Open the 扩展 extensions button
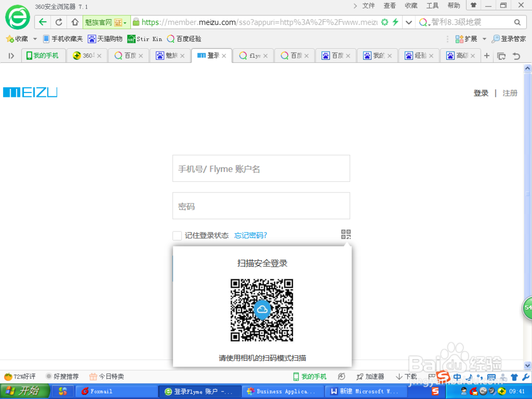Screen dimensions: 532x399 click(x=466, y=39)
